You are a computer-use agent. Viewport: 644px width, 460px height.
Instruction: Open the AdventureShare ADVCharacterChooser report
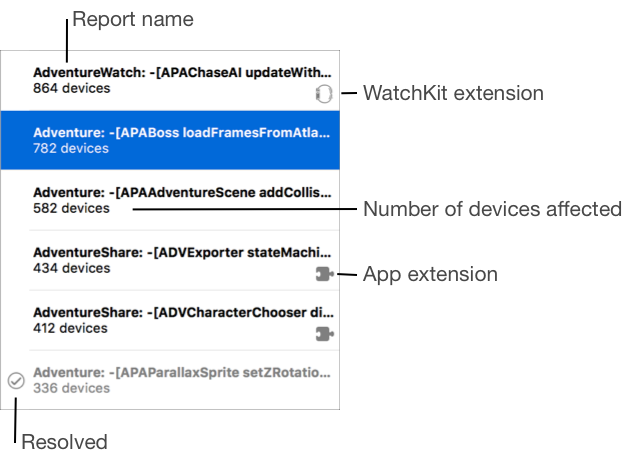pos(170,320)
